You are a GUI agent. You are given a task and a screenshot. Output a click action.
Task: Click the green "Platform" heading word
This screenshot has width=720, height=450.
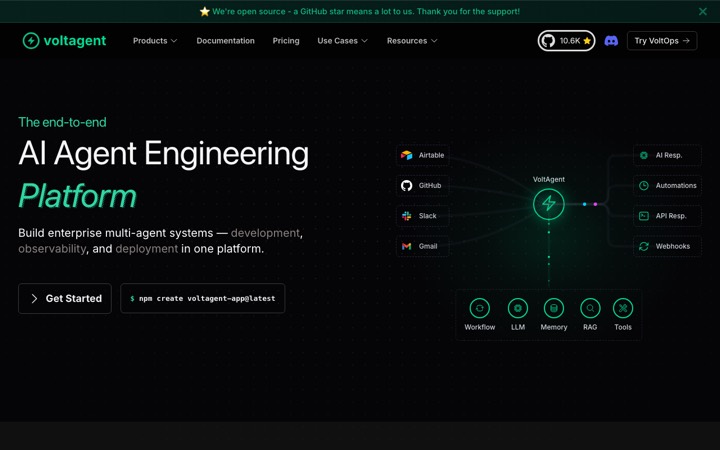click(78, 196)
